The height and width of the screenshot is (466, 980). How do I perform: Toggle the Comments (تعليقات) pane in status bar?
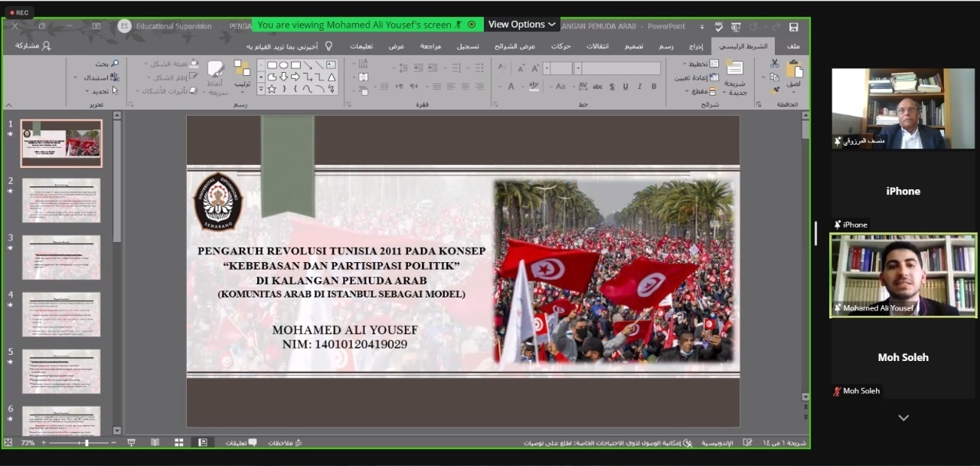pos(241,443)
